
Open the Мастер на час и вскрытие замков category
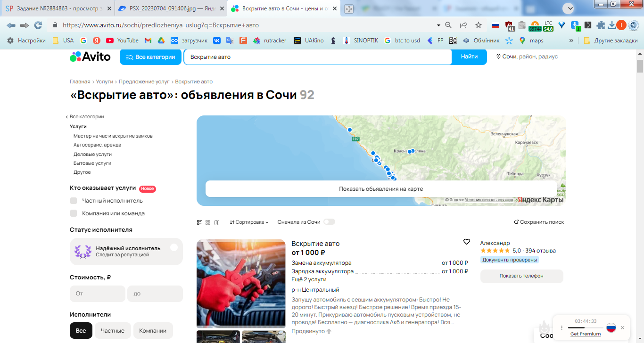pyautogui.click(x=113, y=136)
